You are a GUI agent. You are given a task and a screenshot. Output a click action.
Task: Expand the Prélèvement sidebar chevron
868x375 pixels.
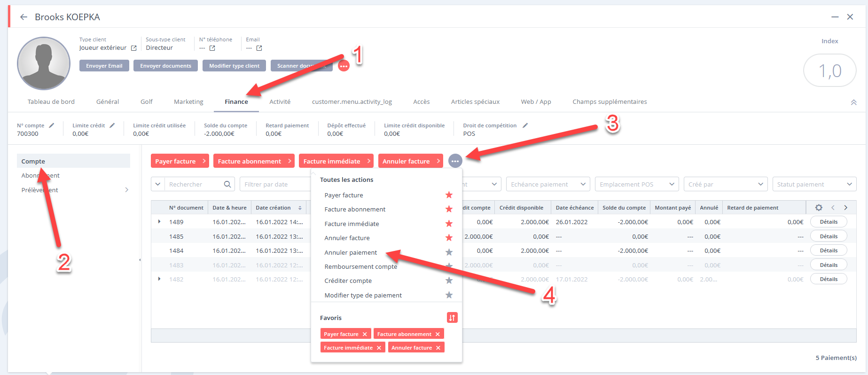pyautogui.click(x=126, y=190)
